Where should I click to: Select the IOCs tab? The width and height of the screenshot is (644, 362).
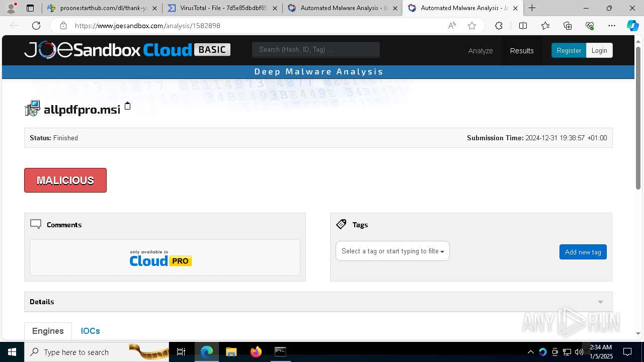pyautogui.click(x=91, y=331)
